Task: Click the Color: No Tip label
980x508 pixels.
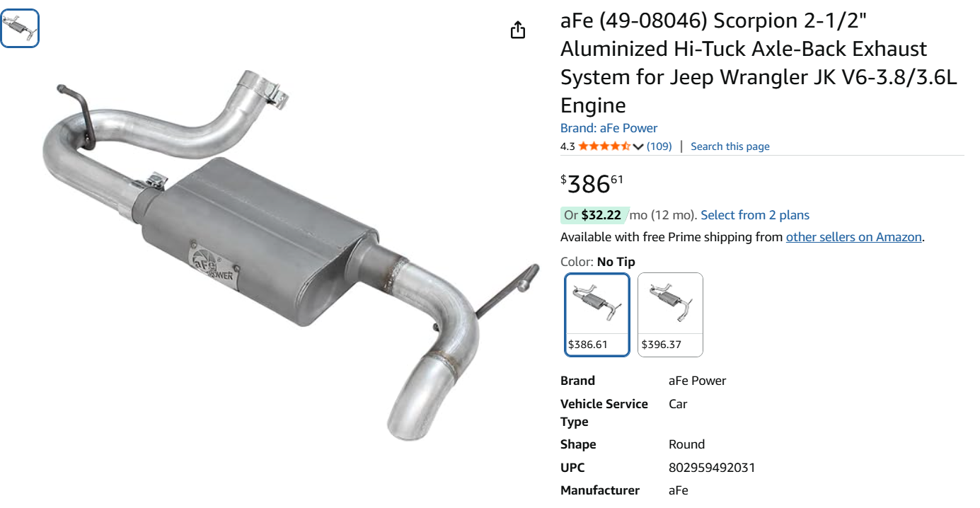Action: [x=597, y=262]
